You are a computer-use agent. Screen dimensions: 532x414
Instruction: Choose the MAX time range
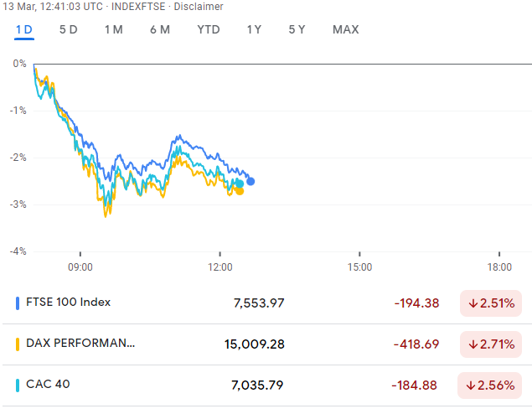coord(345,29)
